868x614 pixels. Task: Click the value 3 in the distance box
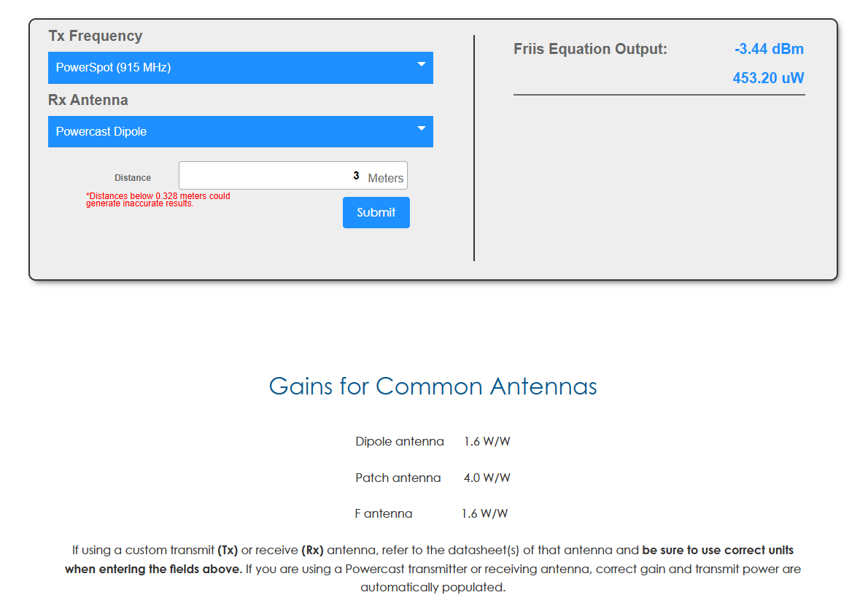tap(356, 175)
